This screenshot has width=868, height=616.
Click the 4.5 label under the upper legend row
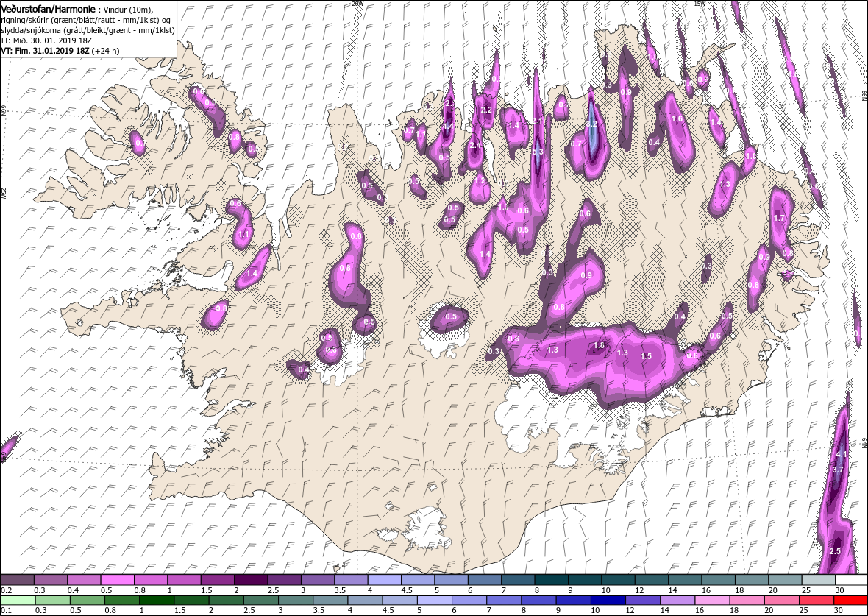pyautogui.click(x=408, y=590)
